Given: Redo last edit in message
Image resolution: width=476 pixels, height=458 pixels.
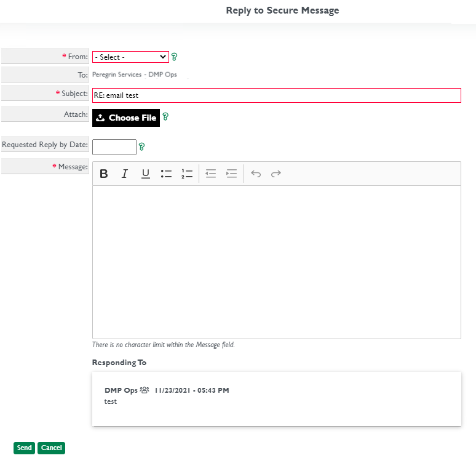Looking at the screenshot, I should (x=276, y=174).
